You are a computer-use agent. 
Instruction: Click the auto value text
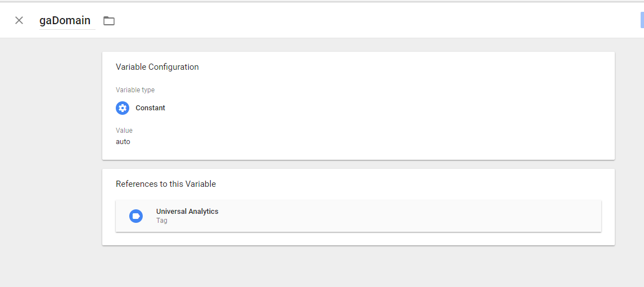[x=123, y=142]
